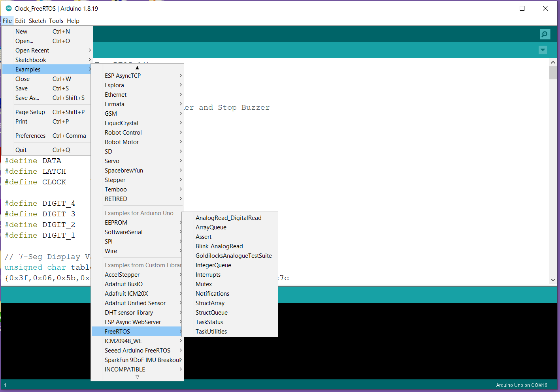Open Temboo examples submenu

[138, 189]
